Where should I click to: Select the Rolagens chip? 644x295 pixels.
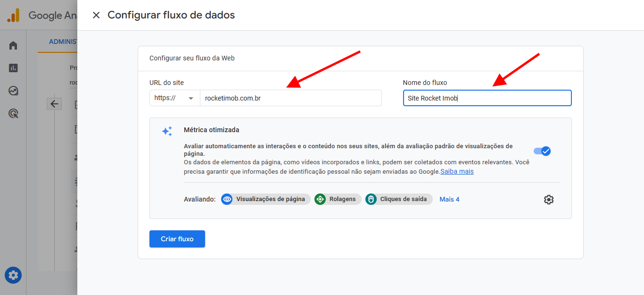coord(338,199)
